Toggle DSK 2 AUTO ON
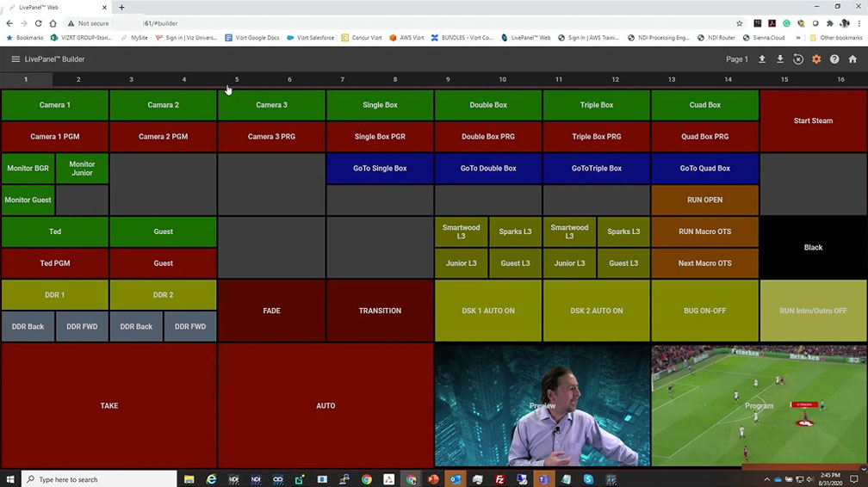 tap(596, 311)
